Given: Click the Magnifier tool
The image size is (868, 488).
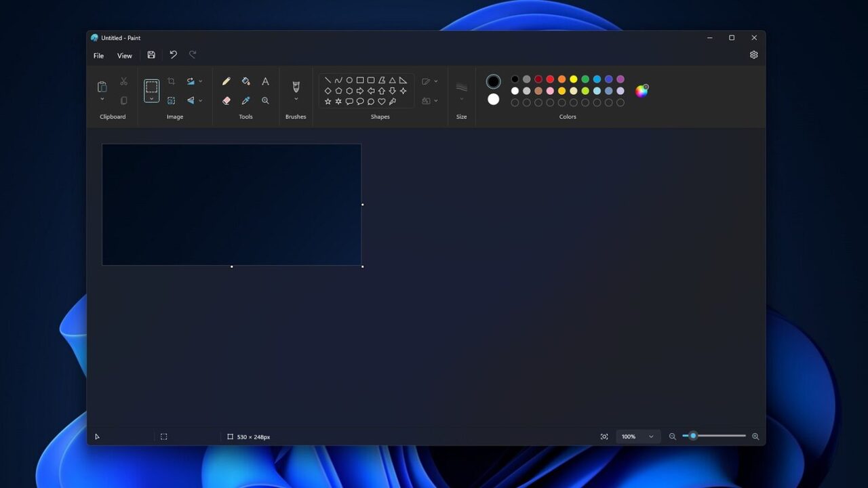Looking at the screenshot, I should coord(265,100).
